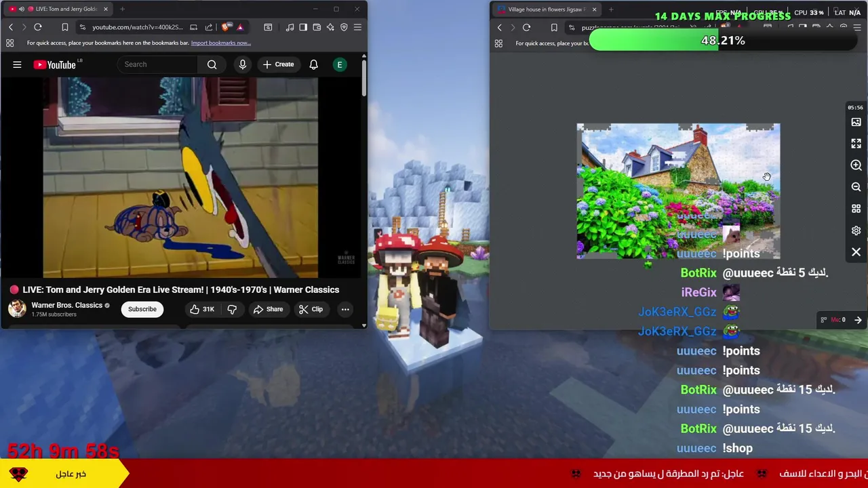This screenshot has height=488, width=868.
Task: Open jigsaw puzzle settings gear
Action: coord(856,230)
